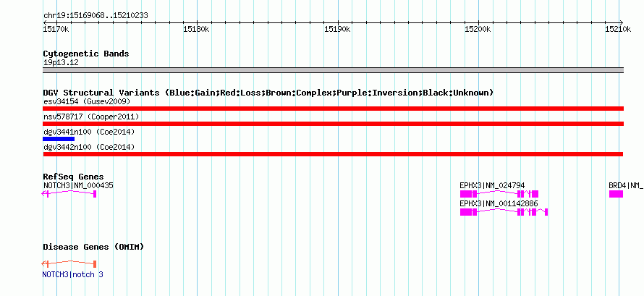Click the 15170k ruler tick label

(56, 29)
